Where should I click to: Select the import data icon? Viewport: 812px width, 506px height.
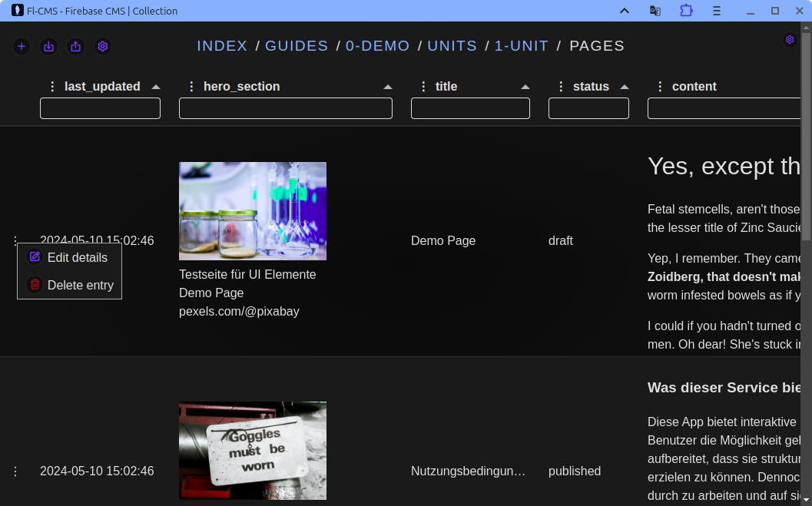(x=48, y=46)
